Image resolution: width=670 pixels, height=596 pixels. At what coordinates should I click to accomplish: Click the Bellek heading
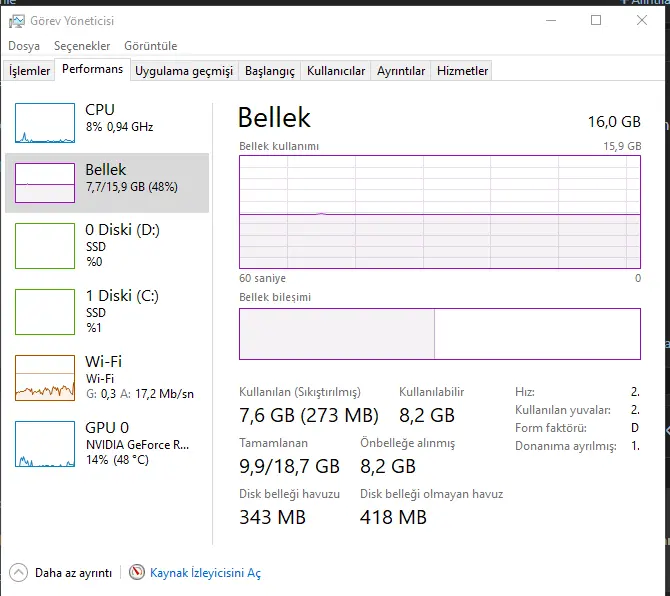coord(274,117)
